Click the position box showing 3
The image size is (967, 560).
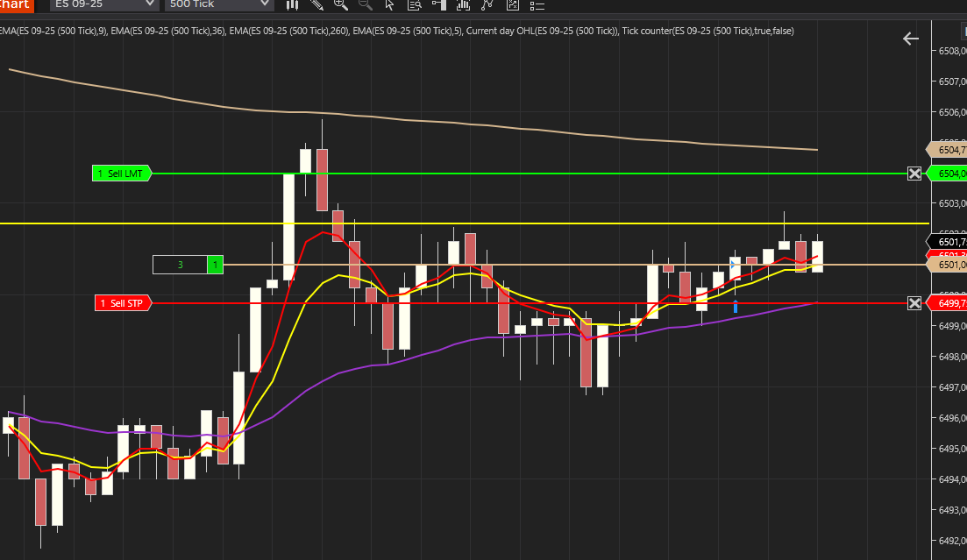(180, 265)
